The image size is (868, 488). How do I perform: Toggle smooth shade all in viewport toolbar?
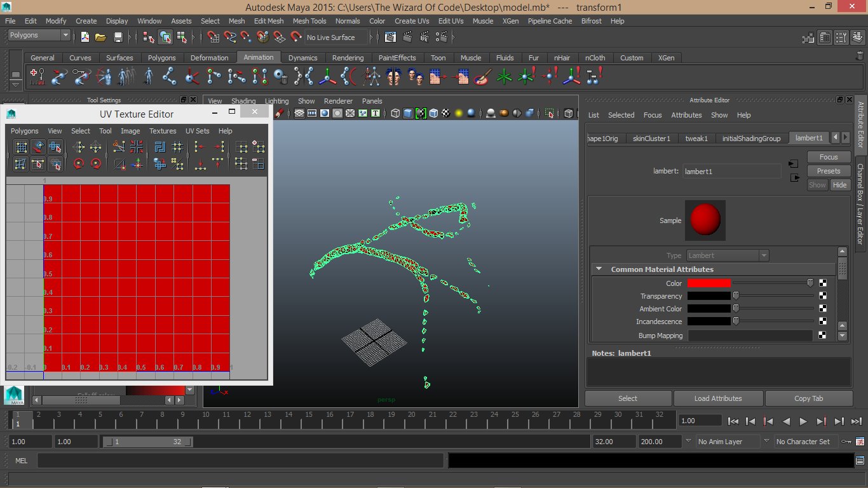408,114
